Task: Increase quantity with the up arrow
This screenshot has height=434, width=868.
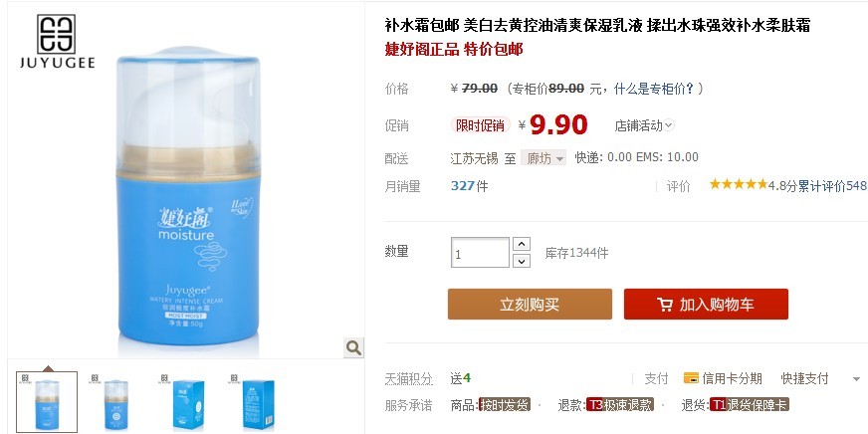Action: tap(522, 244)
